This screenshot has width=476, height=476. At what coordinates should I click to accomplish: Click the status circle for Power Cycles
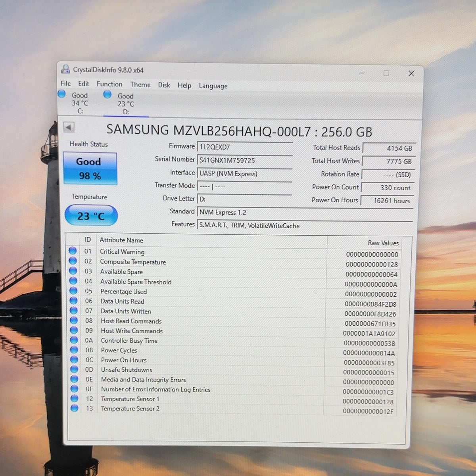click(74, 349)
